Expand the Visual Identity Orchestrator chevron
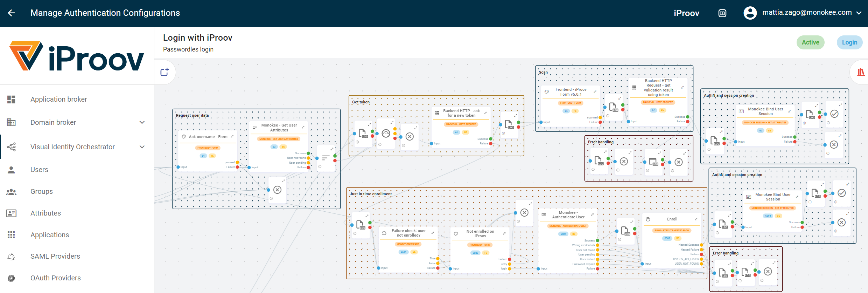 142,147
